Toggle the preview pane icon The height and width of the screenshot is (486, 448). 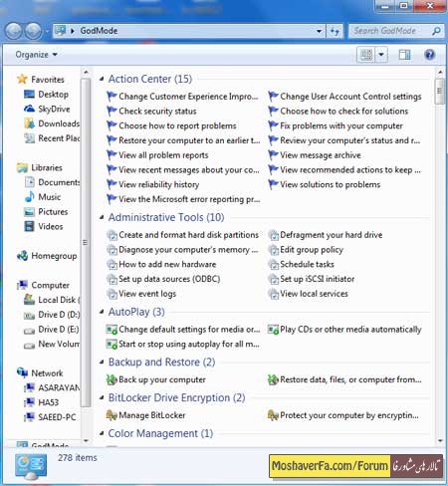404,55
